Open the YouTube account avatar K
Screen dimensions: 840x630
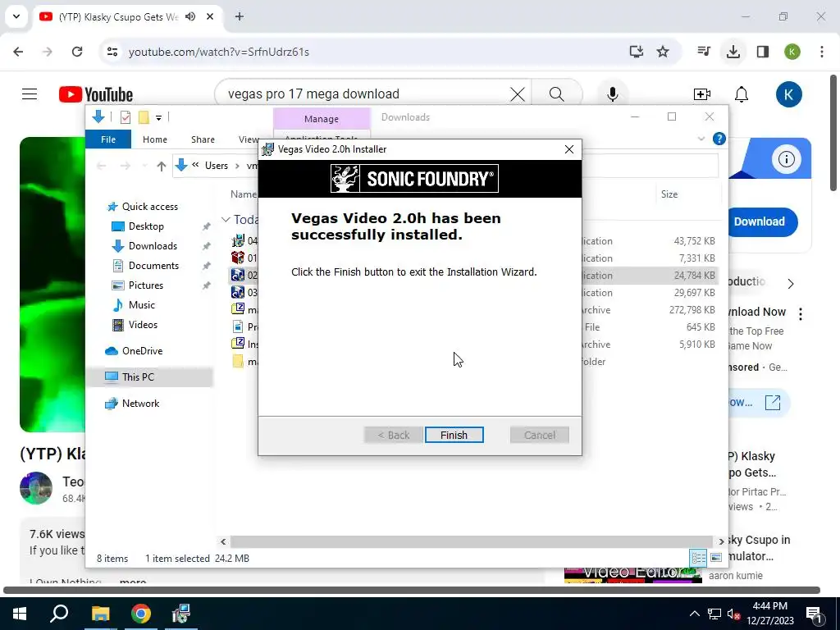[788, 94]
